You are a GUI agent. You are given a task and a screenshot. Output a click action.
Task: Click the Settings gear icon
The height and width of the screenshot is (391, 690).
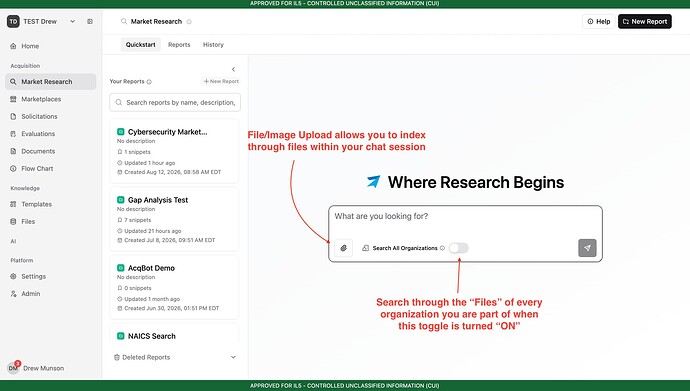click(13, 276)
